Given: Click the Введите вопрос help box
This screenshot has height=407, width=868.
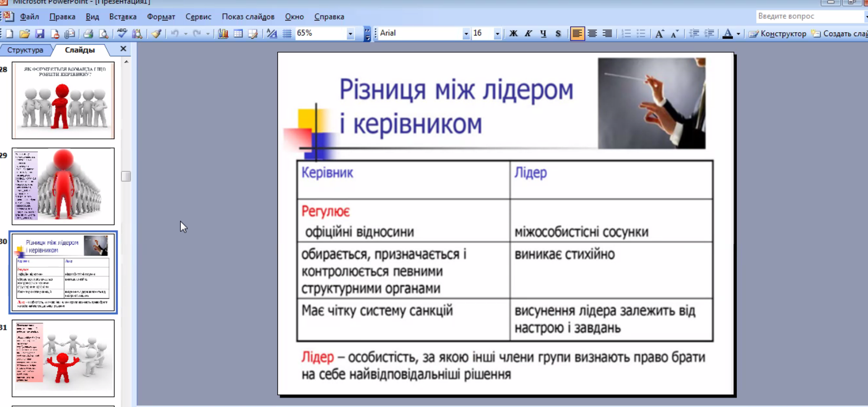Looking at the screenshot, I should point(808,16).
